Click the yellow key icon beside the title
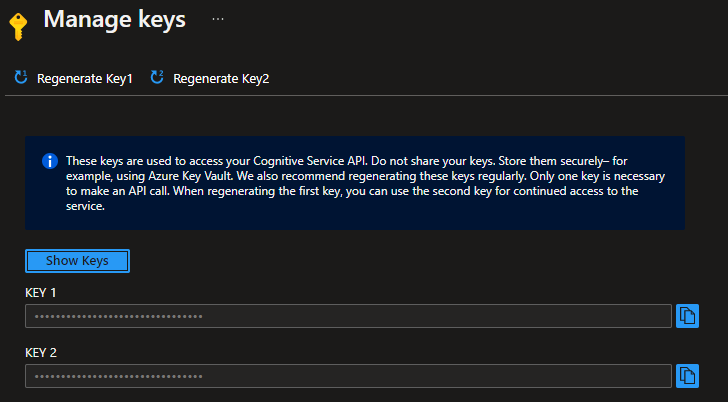The width and height of the screenshot is (728, 402). click(x=17, y=23)
